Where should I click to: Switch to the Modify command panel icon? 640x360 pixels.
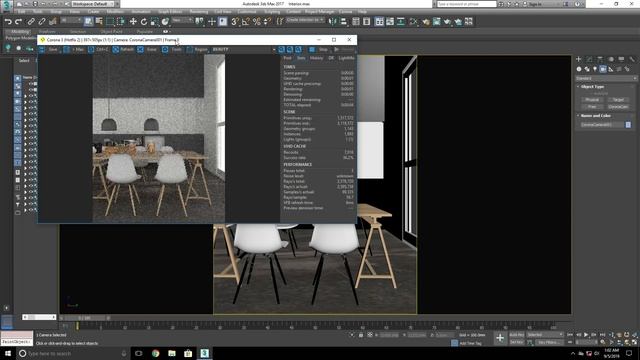[589, 60]
